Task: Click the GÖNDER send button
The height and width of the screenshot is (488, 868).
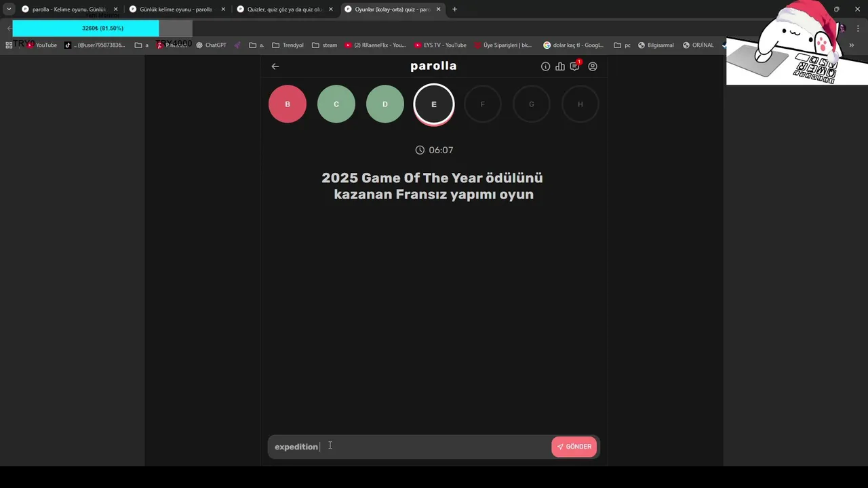Action: point(574,447)
